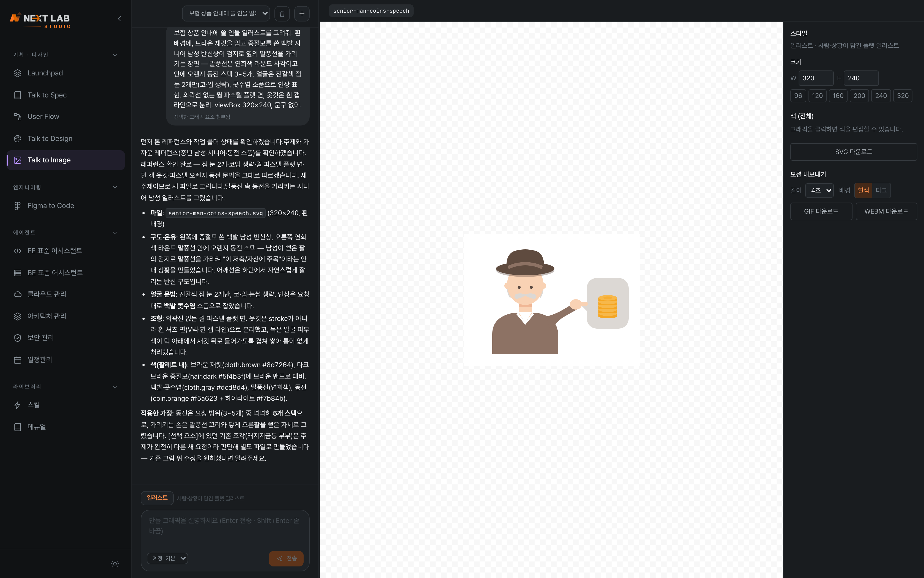Click the 선택한 그래픽 요소 첨부됨 note
The image size is (924, 578).
pyautogui.click(x=202, y=117)
